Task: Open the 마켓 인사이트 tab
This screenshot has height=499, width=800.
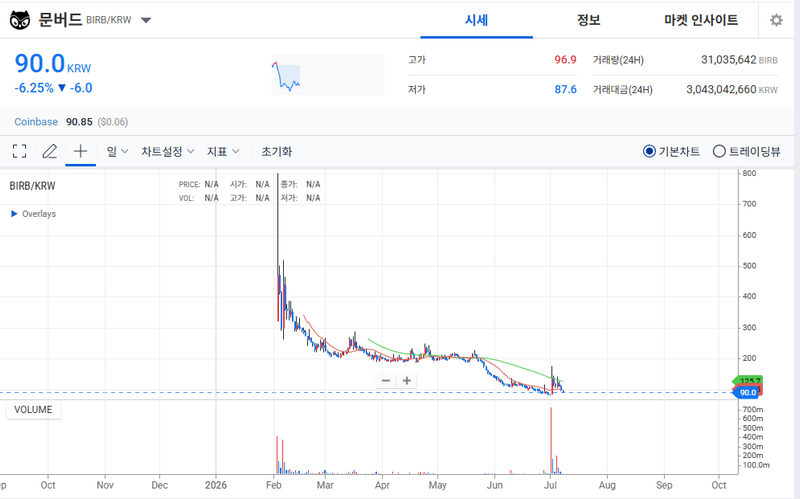Action: pos(701,20)
